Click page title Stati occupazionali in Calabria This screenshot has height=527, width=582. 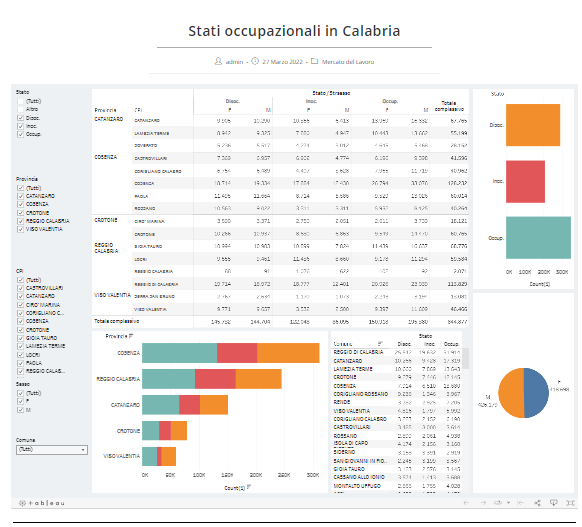point(294,31)
